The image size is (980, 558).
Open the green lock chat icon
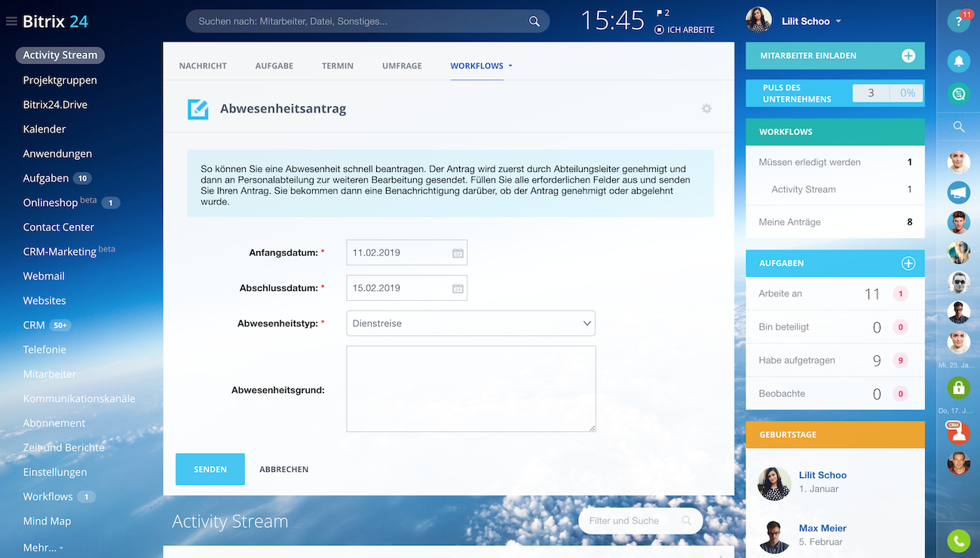point(958,388)
